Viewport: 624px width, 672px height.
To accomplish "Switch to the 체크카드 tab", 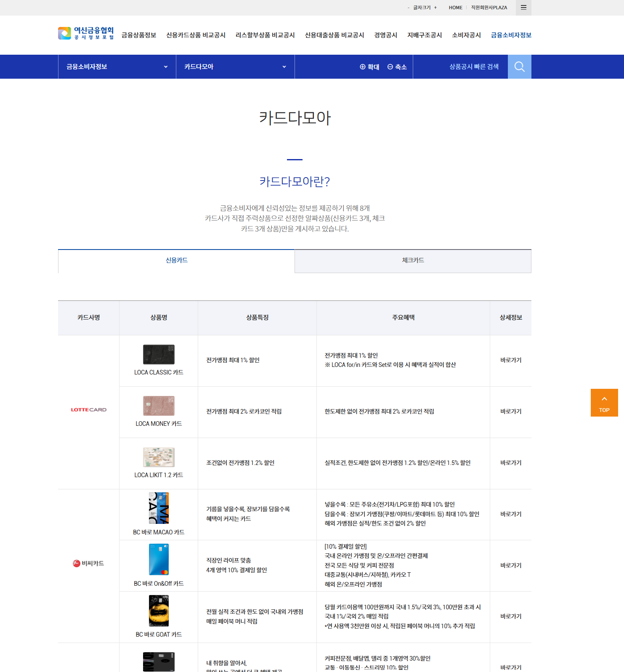I will coord(413,261).
